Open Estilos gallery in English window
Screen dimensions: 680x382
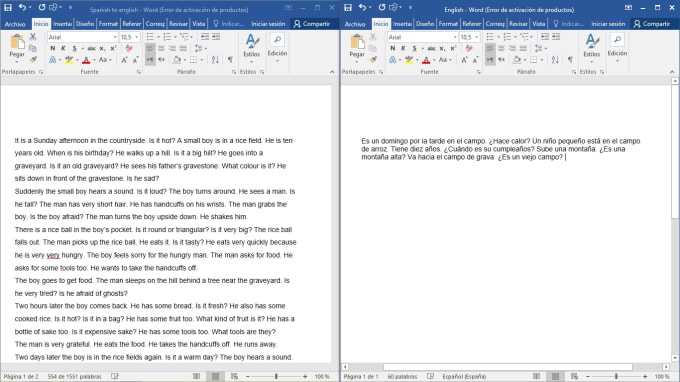tap(592, 48)
